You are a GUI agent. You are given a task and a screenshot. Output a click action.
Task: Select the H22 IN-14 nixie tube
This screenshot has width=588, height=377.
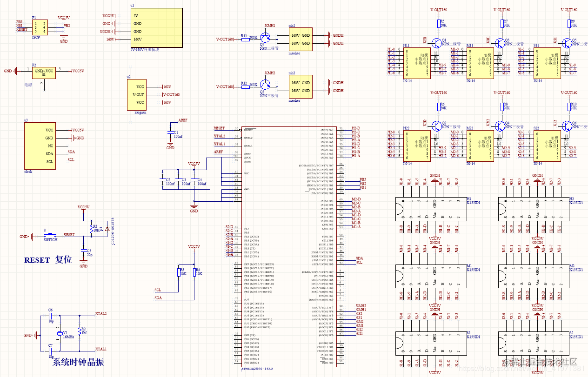tap(417, 146)
